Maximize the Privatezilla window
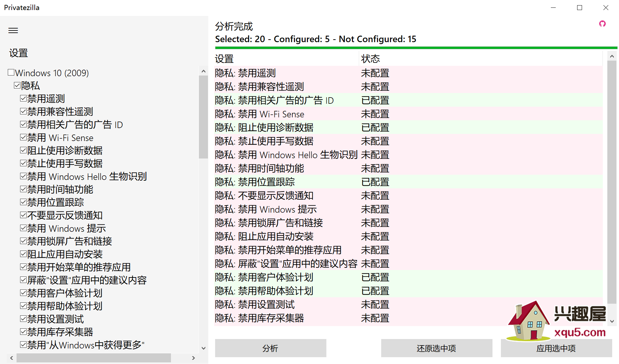The width and height of the screenshot is (619, 364). pyautogui.click(x=579, y=7)
